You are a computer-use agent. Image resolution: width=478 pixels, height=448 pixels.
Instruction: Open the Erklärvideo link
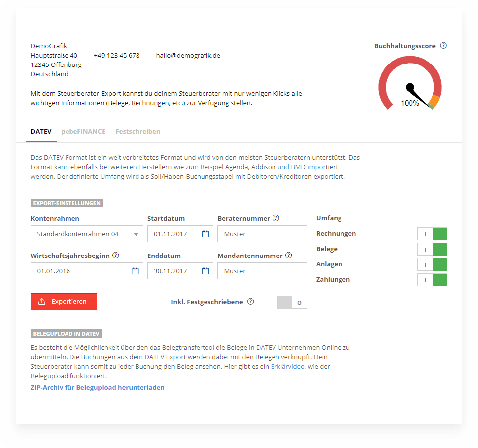pos(287,366)
